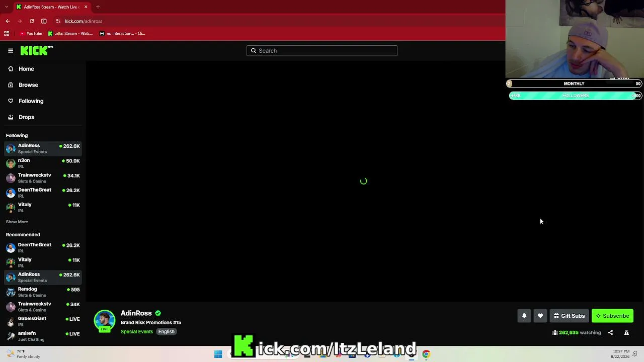The width and height of the screenshot is (644, 362).
Task: Open weather widget showing 70°F
Action: click(23, 354)
